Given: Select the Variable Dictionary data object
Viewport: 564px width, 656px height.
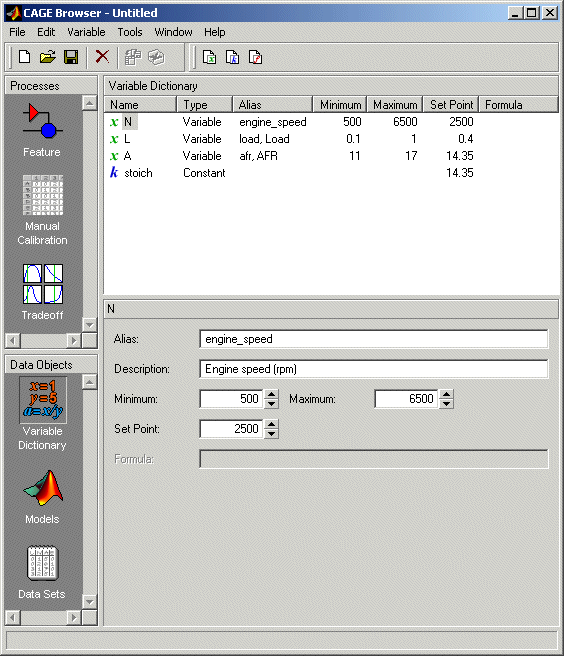Looking at the screenshot, I should pos(42,414).
